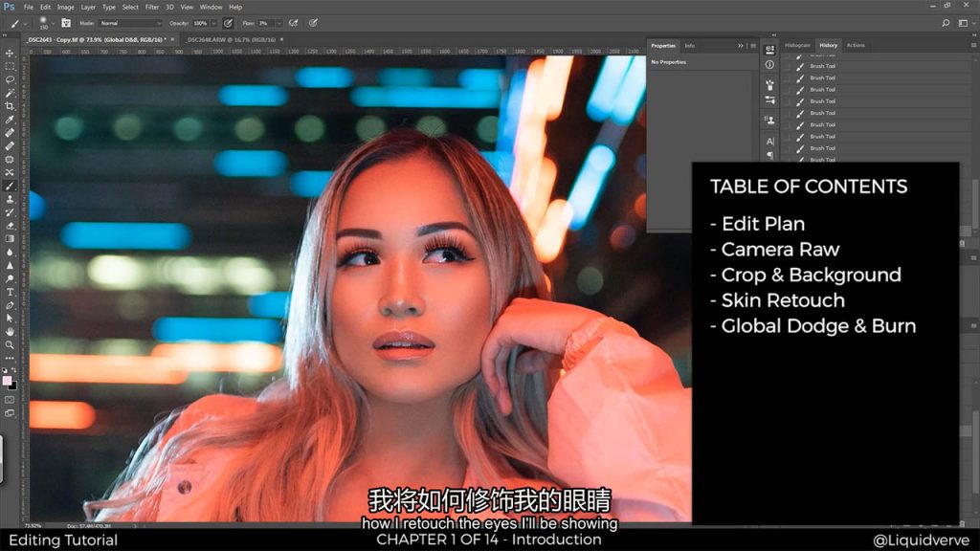
Task: Select the Eyedropper tool
Action: point(10,120)
